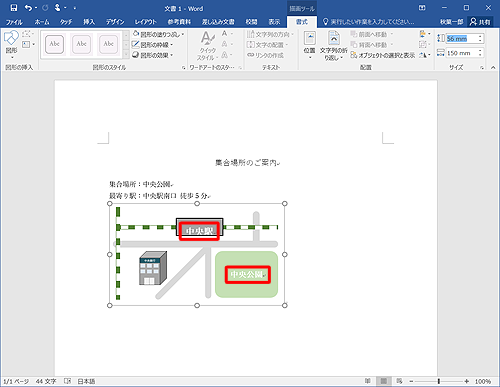Click the Edit Shape icon

[x=27, y=34]
